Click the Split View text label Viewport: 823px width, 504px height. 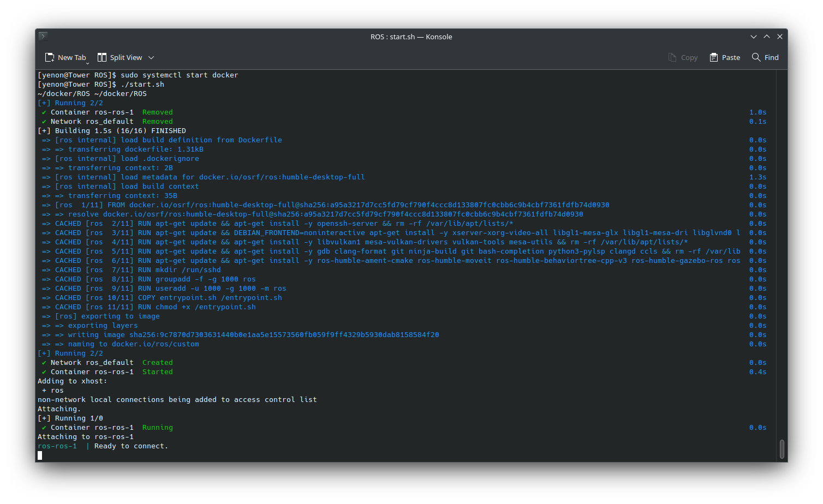click(126, 57)
